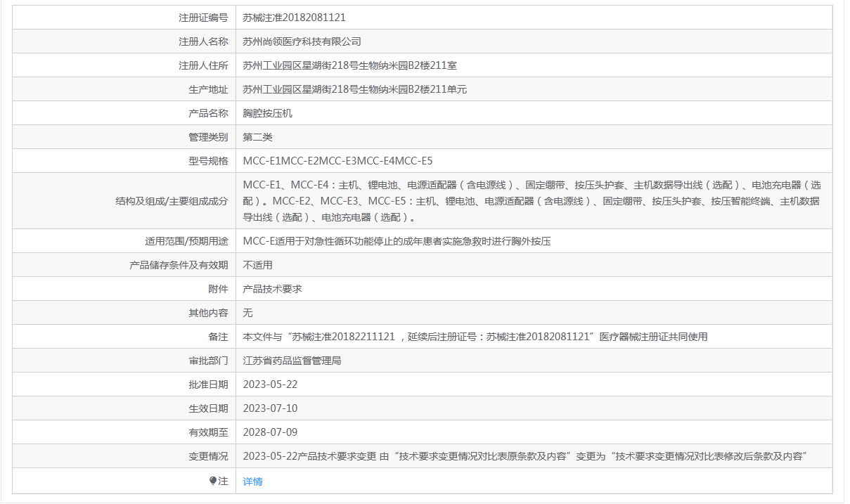Click the 注册人住所 label
The width and height of the screenshot is (850, 504).
point(203,65)
